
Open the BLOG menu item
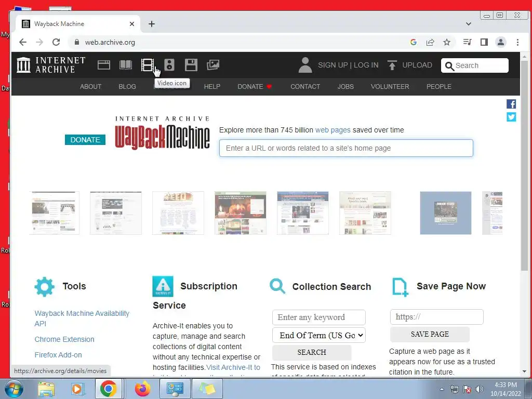[x=127, y=87]
